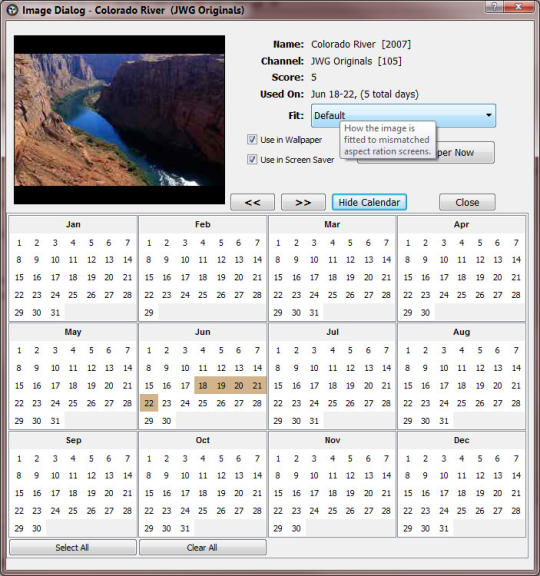
Task: Select October 31 in the calendar
Action: [x=185, y=528]
